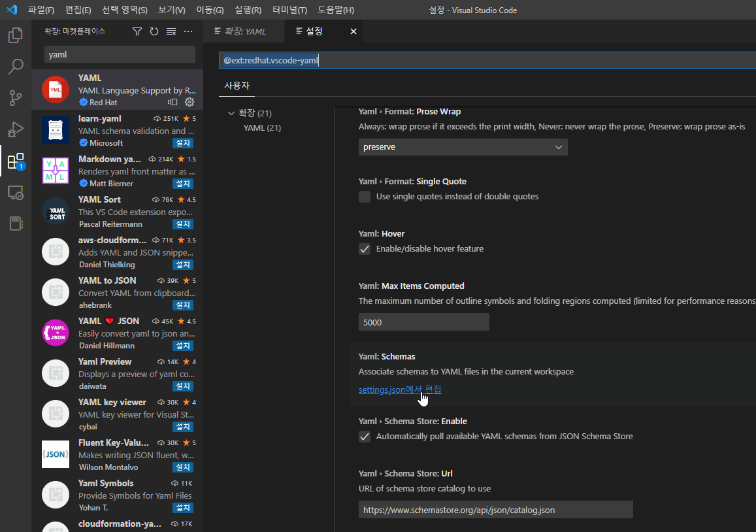This screenshot has height=532, width=756.
Task: Open the notebook-style icon in activity bar
Action: tap(16, 224)
